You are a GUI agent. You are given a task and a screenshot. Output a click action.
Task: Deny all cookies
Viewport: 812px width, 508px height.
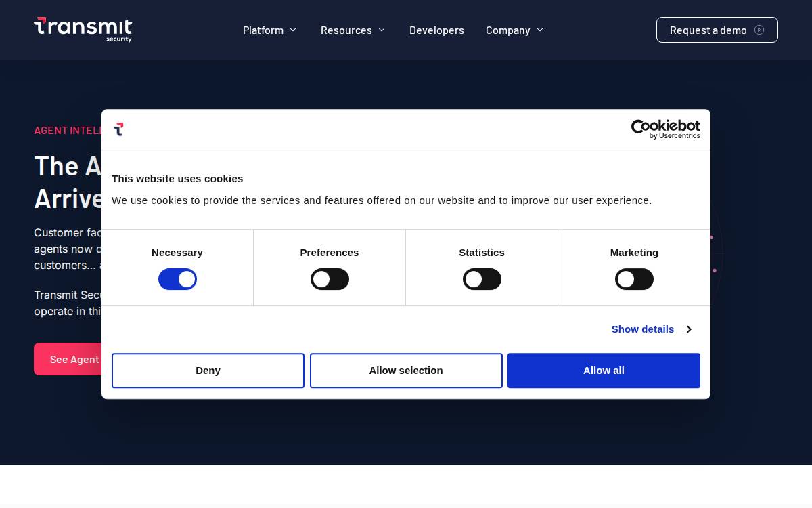tap(208, 371)
